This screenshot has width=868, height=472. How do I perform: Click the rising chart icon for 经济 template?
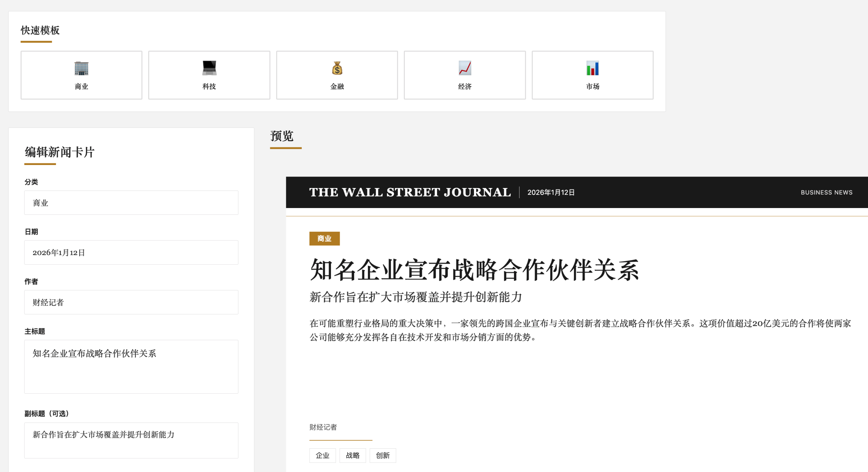465,68
